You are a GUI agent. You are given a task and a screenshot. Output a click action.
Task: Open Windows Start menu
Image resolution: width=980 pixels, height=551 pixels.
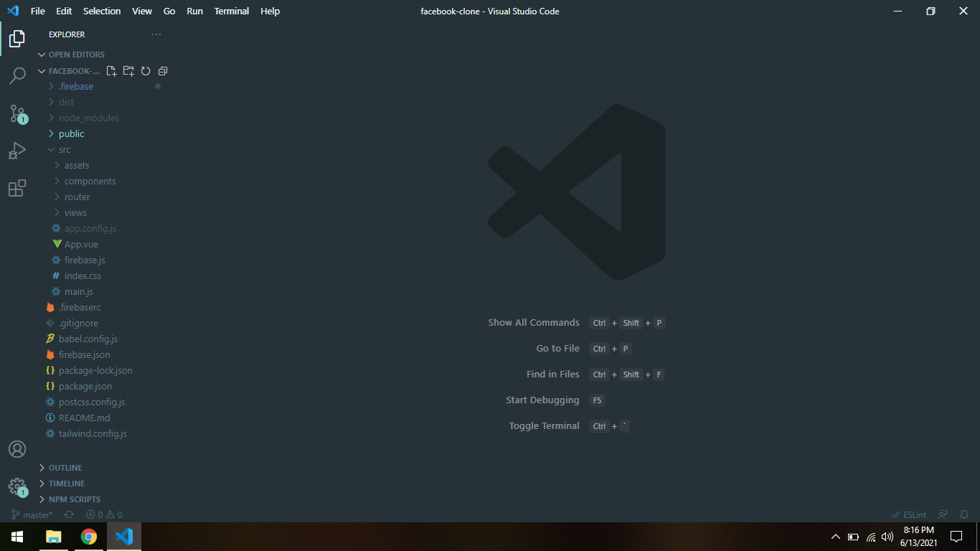pyautogui.click(x=17, y=537)
